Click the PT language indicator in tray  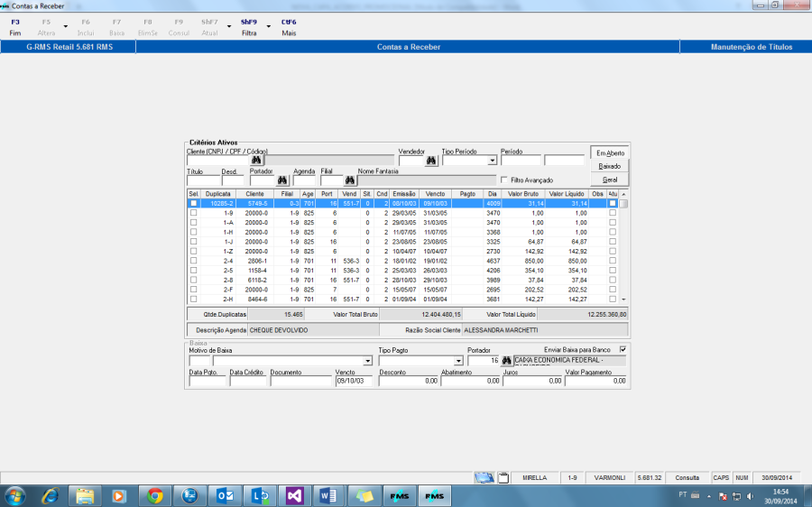(683, 494)
